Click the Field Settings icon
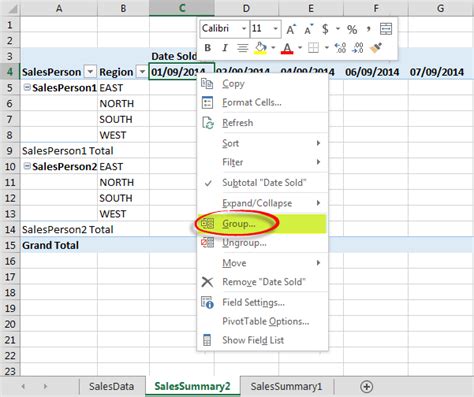 tap(207, 302)
